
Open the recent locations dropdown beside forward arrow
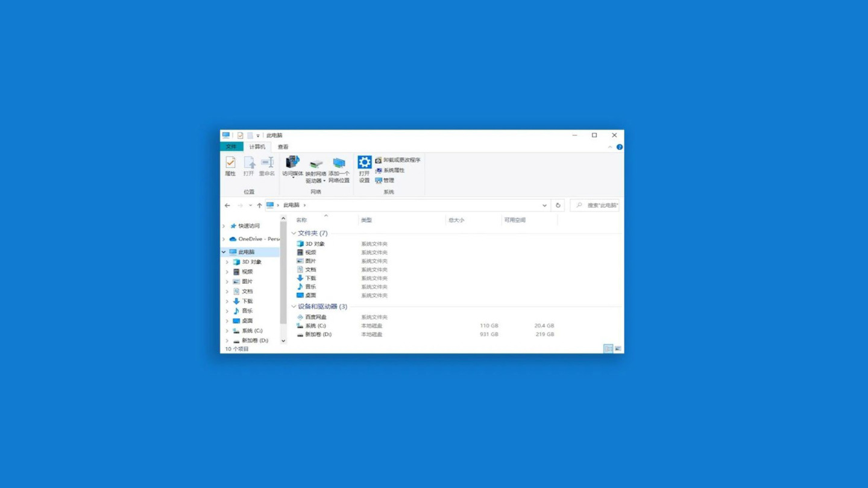pyautogui.click(x=250, y=205)
